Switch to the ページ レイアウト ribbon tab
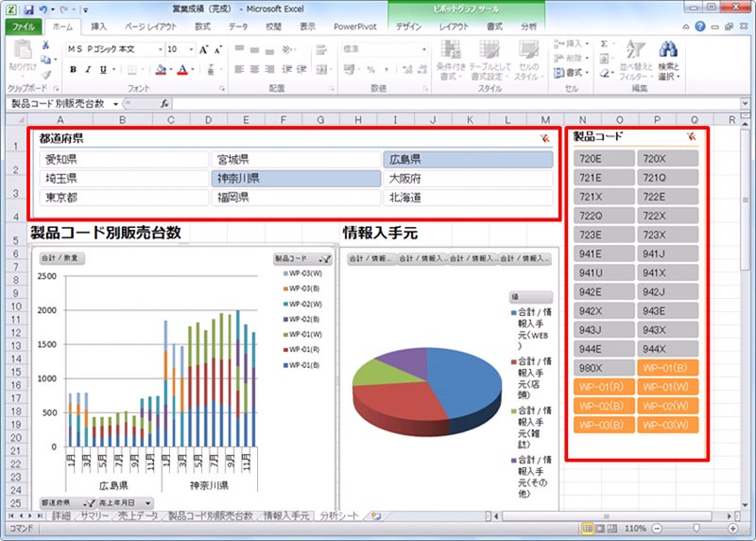Image resolution: width=756 pixels, height=541 pixels. click(x=151, y=26)
